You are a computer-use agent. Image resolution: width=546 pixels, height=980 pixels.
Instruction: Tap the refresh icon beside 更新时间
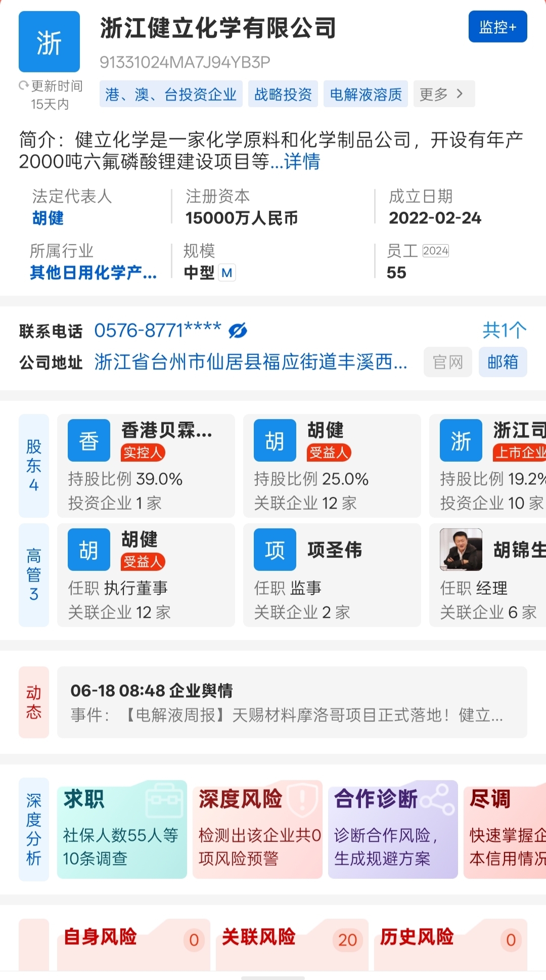coord(23,86)
